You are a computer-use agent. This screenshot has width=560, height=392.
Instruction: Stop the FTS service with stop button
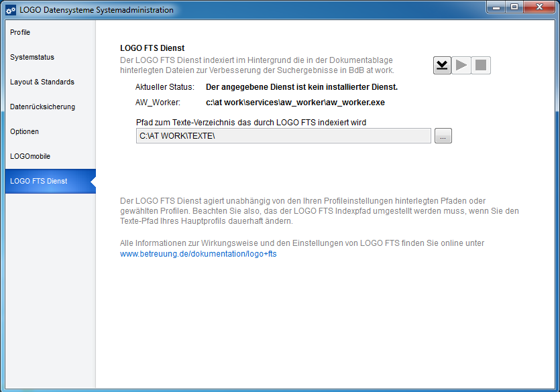click(481, 65)
